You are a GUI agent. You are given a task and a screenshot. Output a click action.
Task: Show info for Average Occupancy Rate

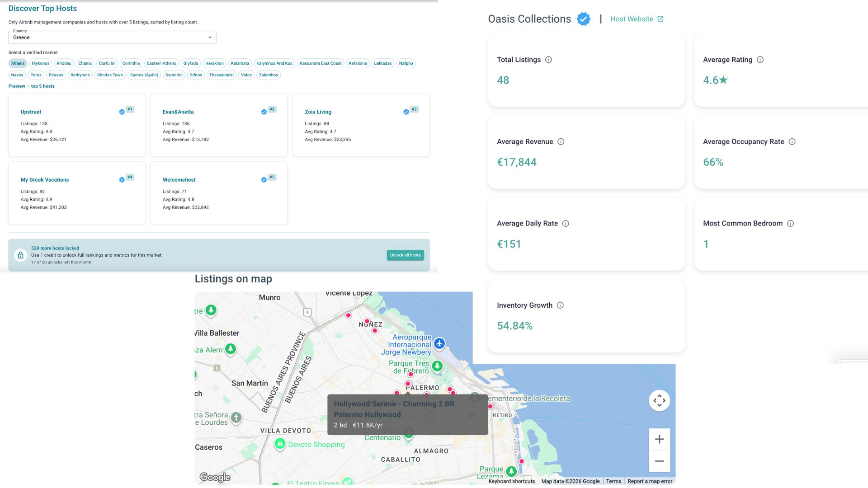click(x=792, y=141)
